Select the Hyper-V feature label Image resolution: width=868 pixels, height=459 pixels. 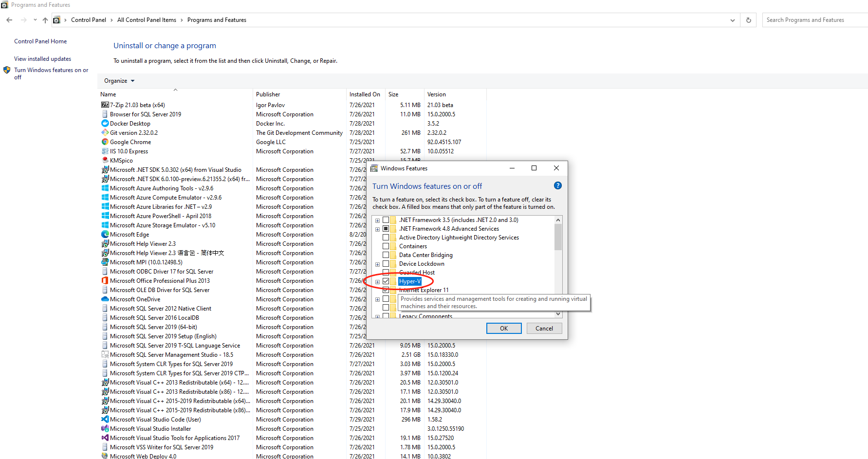(409, 281)
